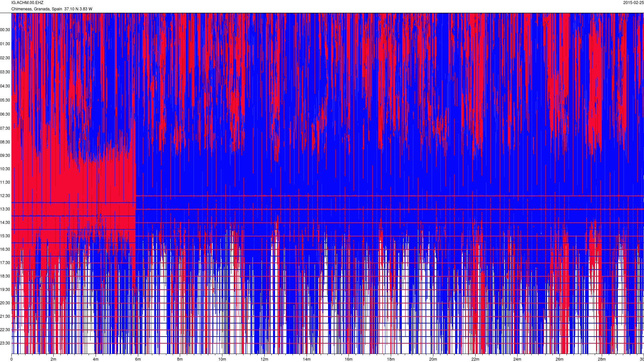
Task: Click the 17:30 time label
Action: tap(5, 263)
